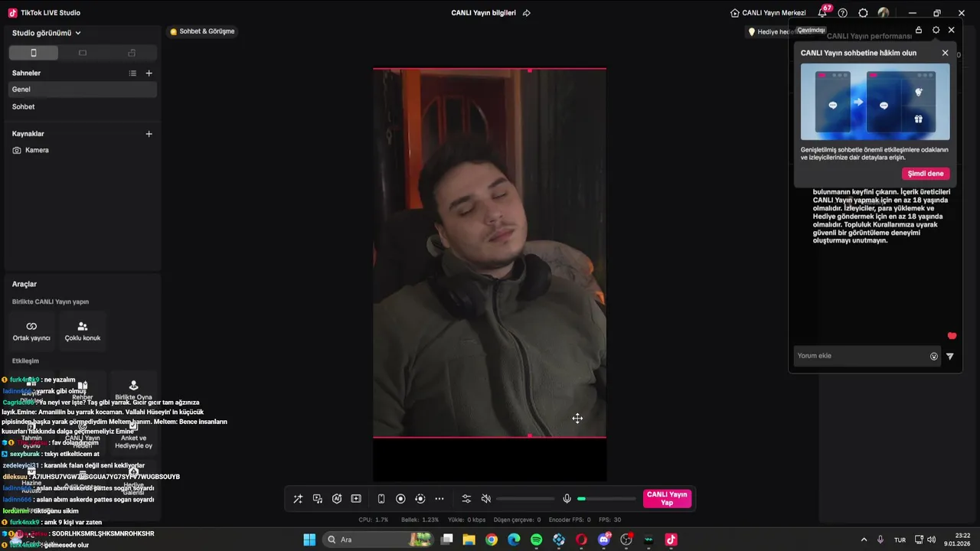980x551 pixels.
Task: Share the live stream via arrow icon
Action: point(526,13)
